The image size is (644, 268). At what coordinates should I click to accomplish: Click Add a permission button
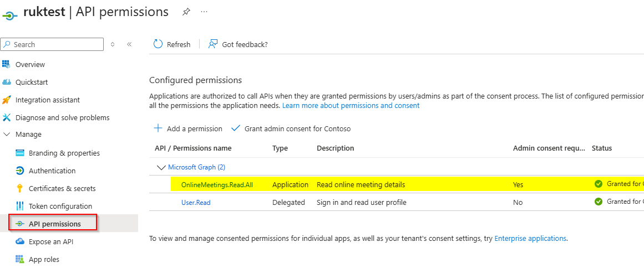coord(188,128)
